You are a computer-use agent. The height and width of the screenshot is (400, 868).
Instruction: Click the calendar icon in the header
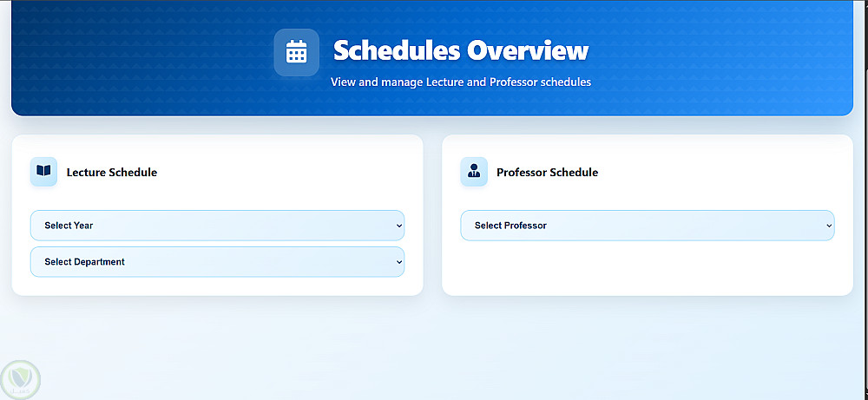coord(297,52)
